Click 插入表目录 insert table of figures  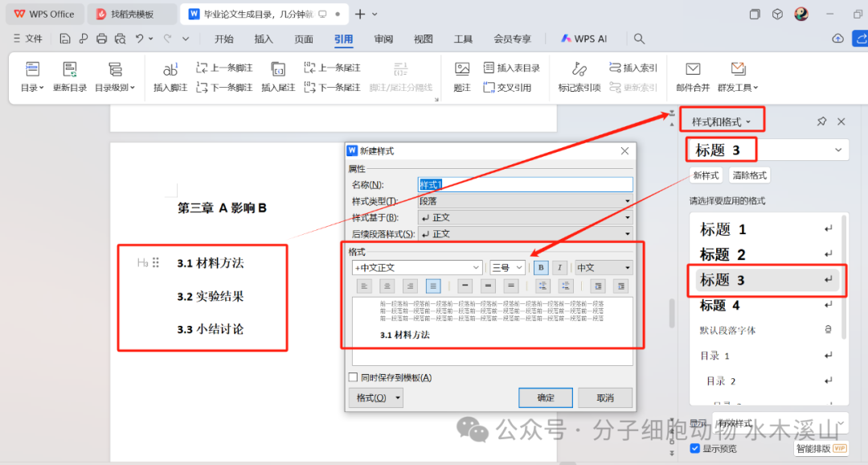click(511, 68)
